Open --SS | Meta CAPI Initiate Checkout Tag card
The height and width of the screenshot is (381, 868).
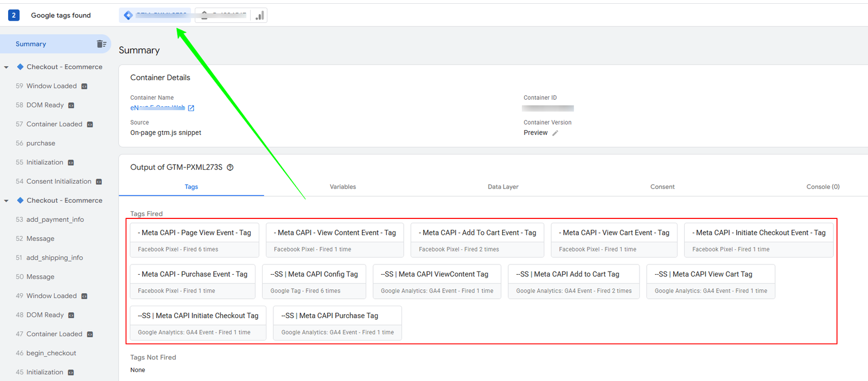198,324
